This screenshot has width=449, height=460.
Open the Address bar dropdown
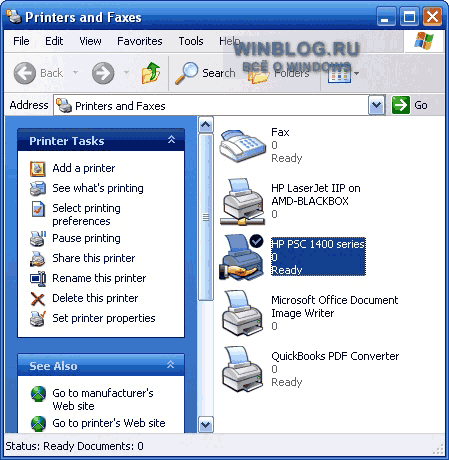tap(377, 105)
